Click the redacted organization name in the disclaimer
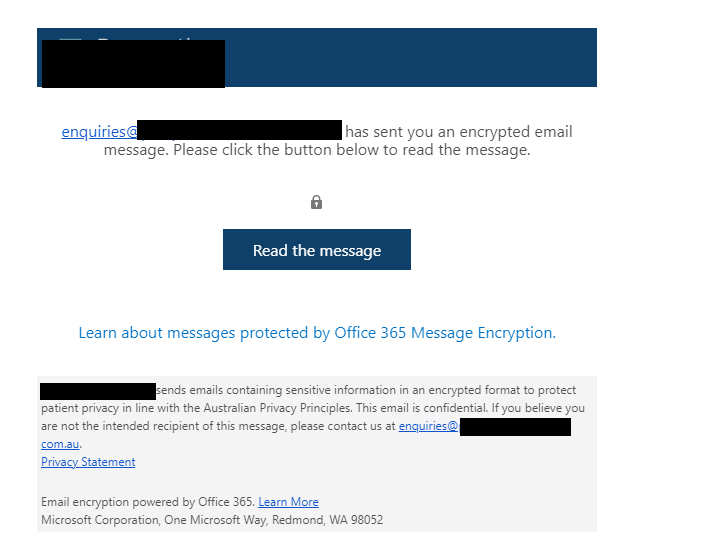710x546 pixels. point(98,391)
